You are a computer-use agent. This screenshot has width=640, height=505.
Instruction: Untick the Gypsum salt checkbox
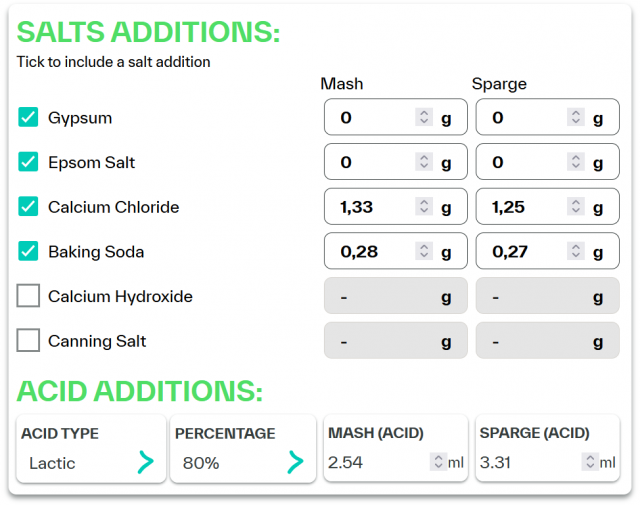[x=28, y=118]
